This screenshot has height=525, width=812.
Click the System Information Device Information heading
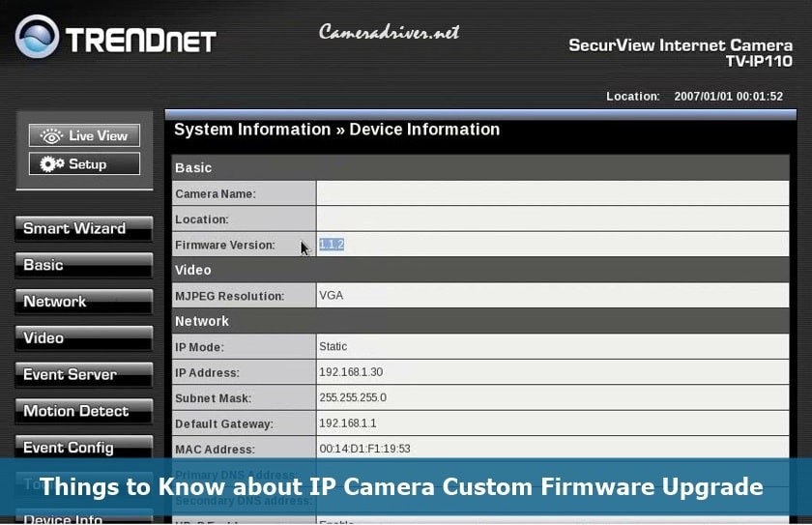[336, 130]
